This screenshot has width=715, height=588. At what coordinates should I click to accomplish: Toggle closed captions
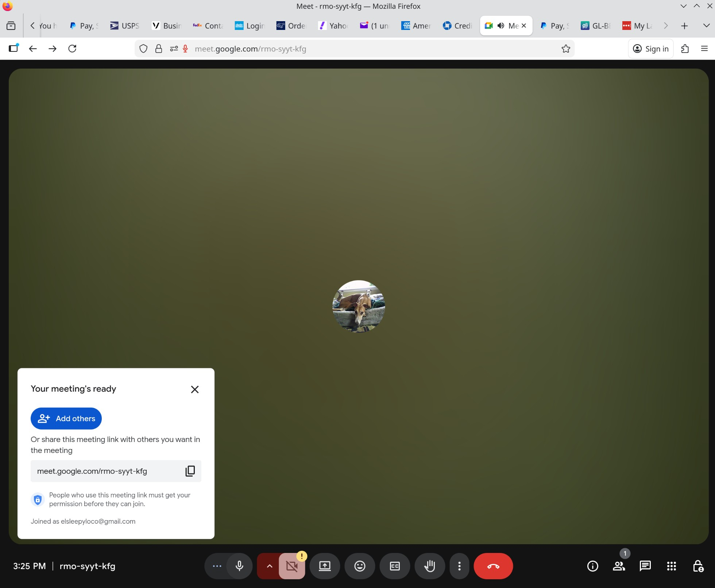[395, 566]
